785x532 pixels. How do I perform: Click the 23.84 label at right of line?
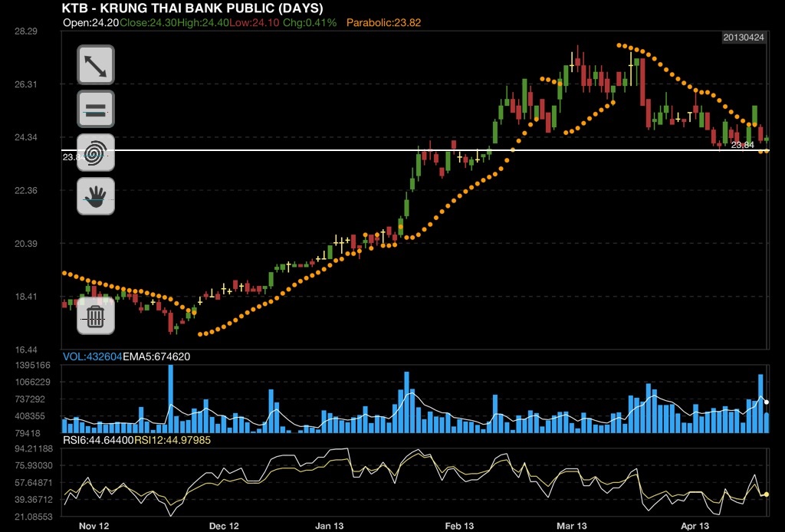click(x=742, y=145)
